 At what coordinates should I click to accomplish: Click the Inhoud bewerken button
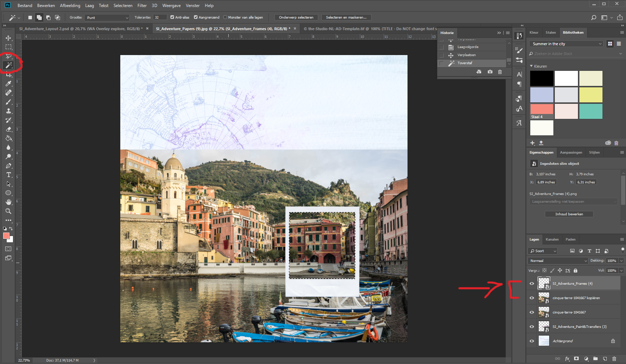click(x=569, y=214)
